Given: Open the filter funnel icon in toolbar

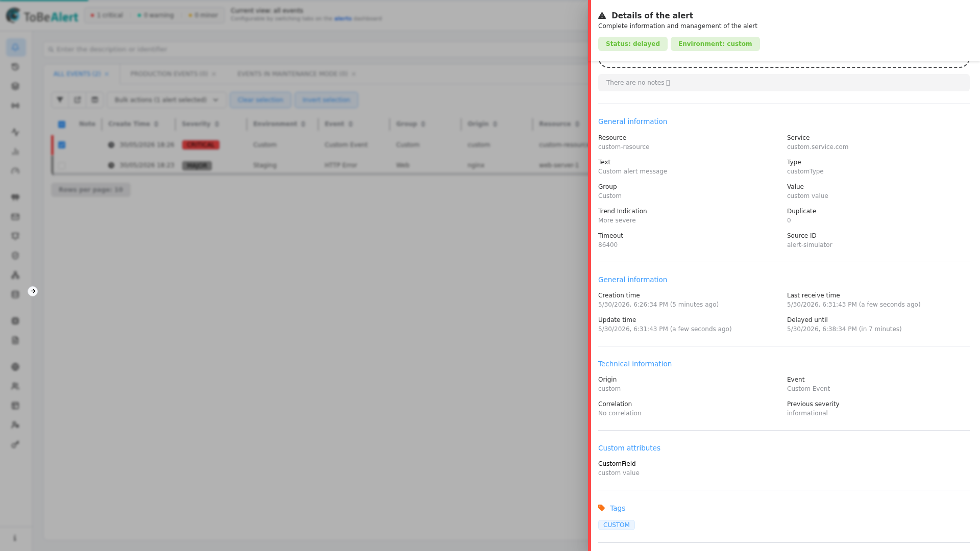Looking at the screenshot, I should [60, 100].
